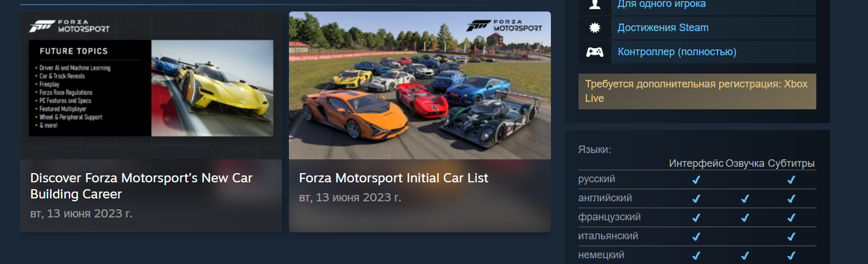This screenshot has height=264, width=868.
Task: Click the Forza Motorsport logo on the career thumbnail
Action: 69,26
